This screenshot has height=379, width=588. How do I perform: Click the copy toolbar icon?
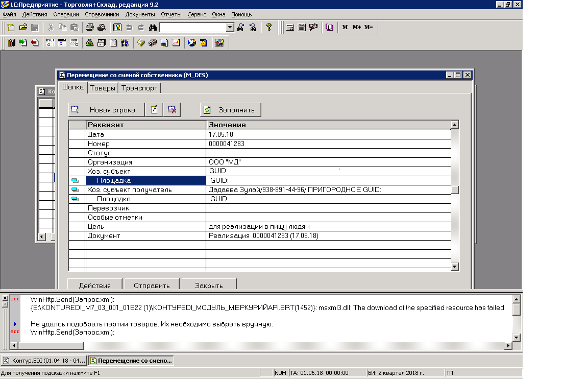click(x=63, y=28)
